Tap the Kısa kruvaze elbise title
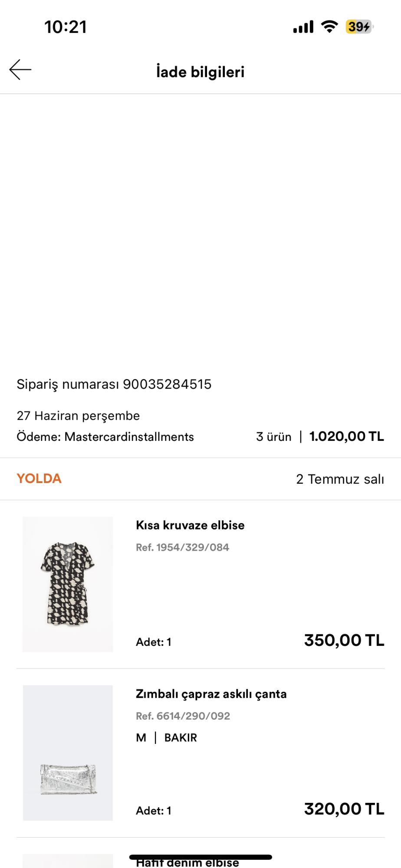 click(190, 525)
